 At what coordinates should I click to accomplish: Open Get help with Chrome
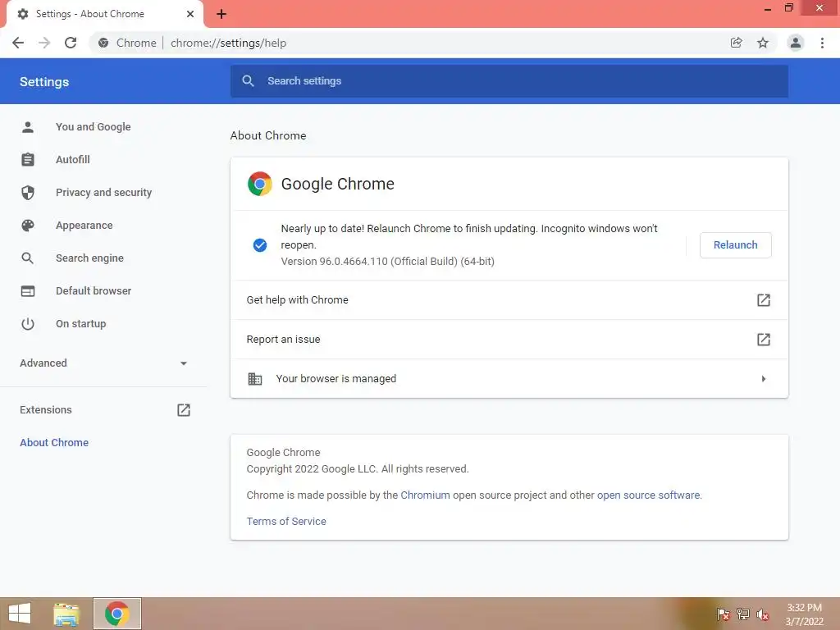[x=509, y=300]
